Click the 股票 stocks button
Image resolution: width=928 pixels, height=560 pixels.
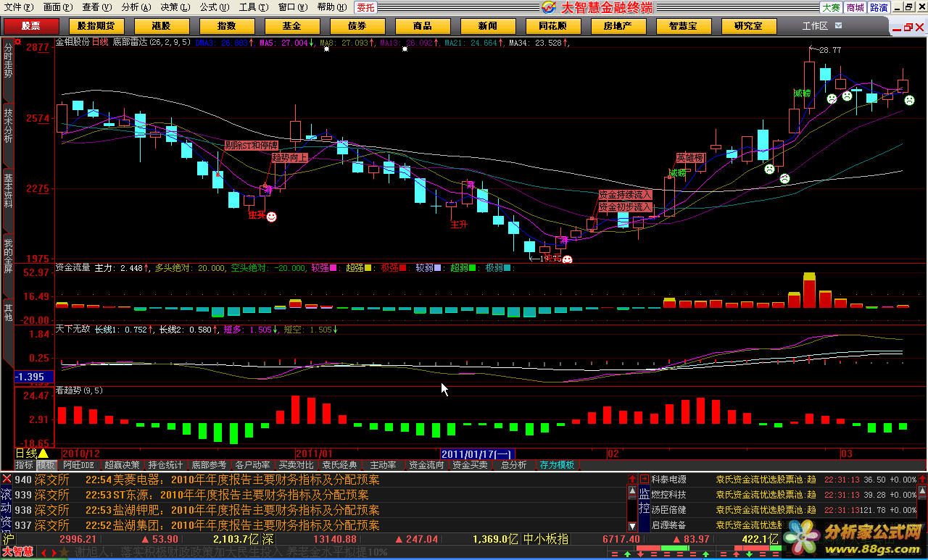coord(30,26)
